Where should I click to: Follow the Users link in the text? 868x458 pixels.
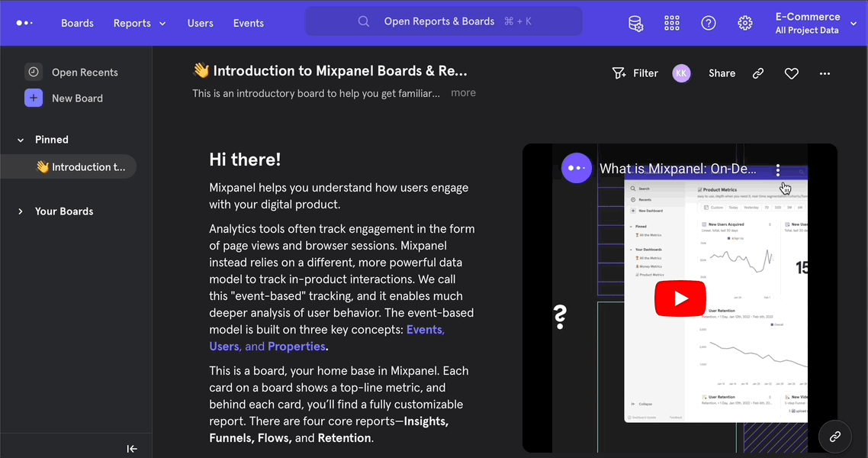coord(225,346)
